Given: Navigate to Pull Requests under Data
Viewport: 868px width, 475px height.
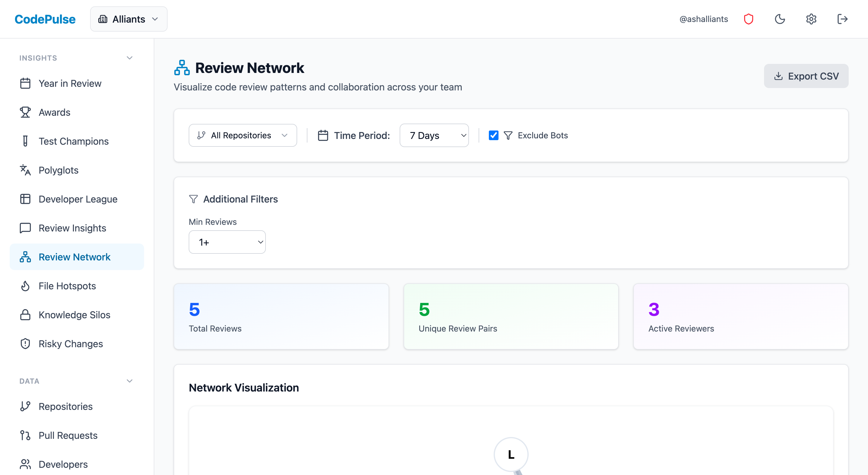Looking at the screenshot, I should tap(68, 435).
